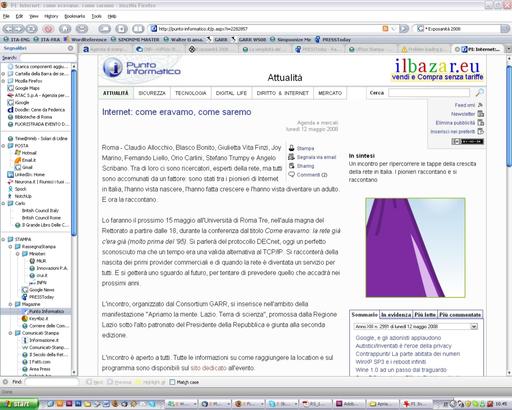Open the Newsletter link

click(463, 114)
